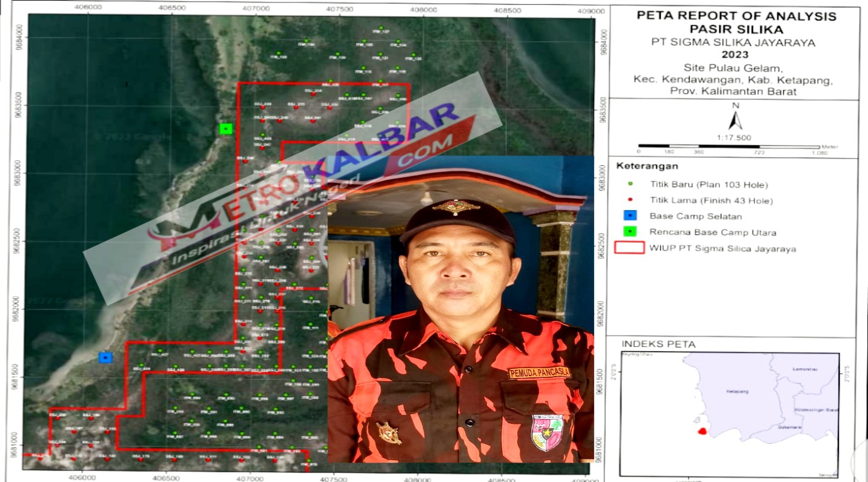Click the map scale bar
The height and width of the screenshot is (482, 868).
click(729, 147)
